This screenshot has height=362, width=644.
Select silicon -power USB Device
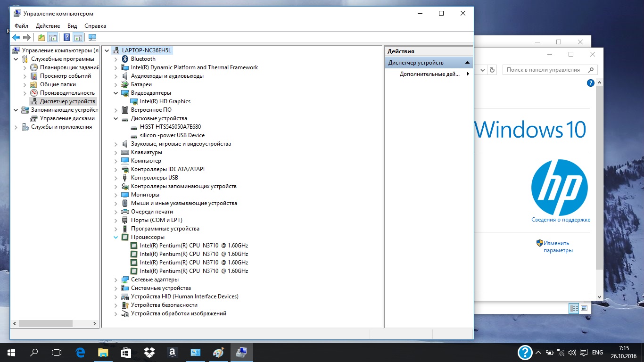pos(172,135)
